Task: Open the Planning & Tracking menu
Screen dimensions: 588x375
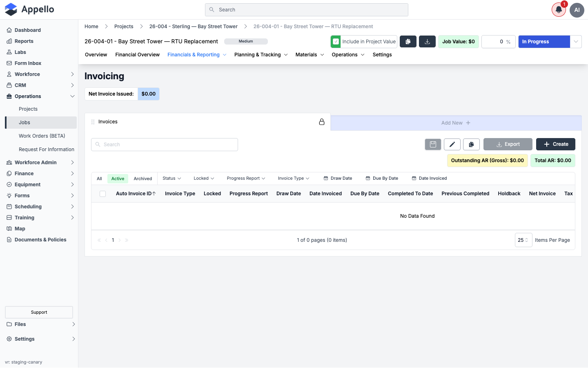Action: (x=261, y=55)
